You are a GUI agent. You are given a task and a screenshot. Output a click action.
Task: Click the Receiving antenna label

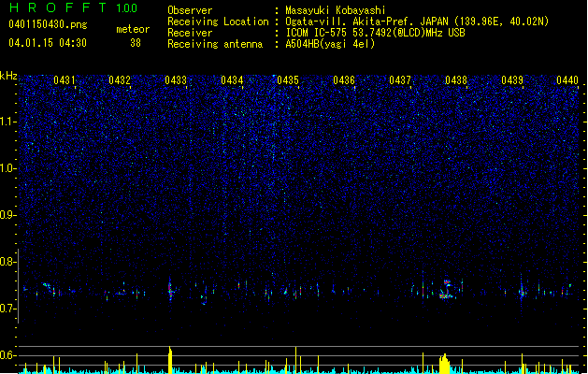(x=215, y=44)
